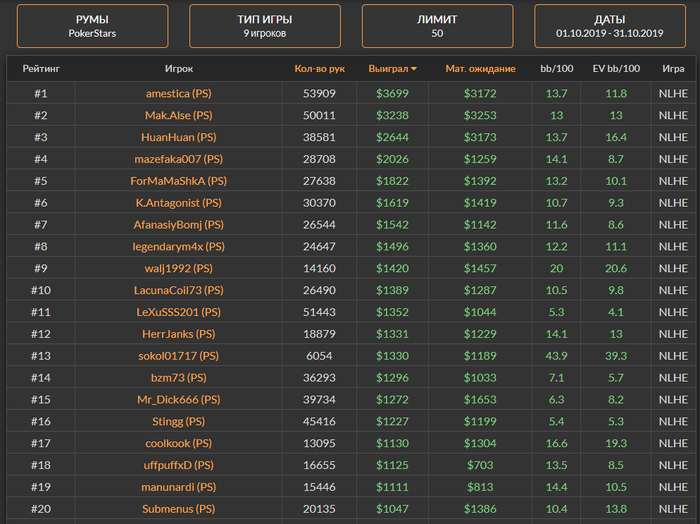The image size is (700, 524).
Task: Click the Выиграл sort arrow icon
Action: click(414, 69)
